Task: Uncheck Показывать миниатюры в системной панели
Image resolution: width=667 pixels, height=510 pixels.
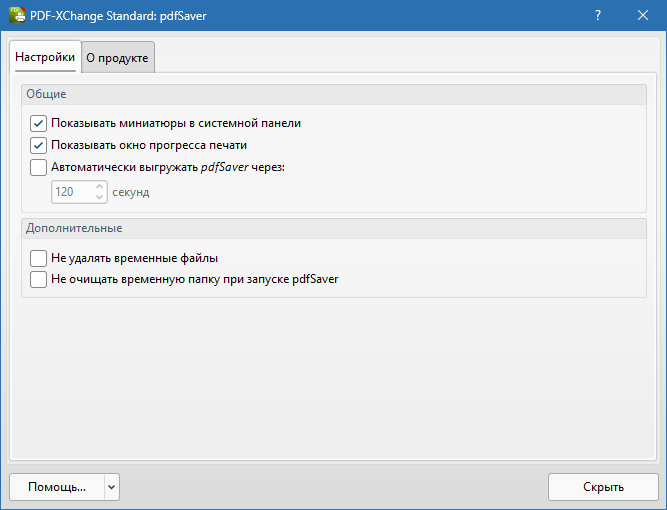Action: 38,123
